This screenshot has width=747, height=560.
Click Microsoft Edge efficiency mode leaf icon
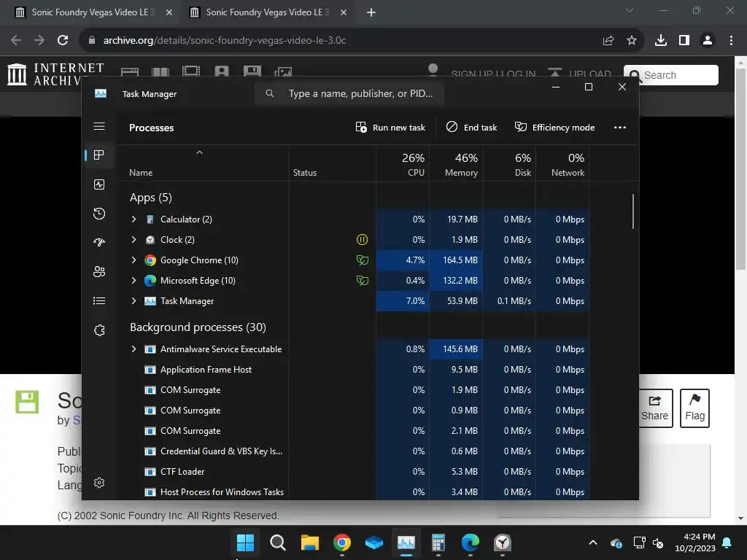coord(362,281)
